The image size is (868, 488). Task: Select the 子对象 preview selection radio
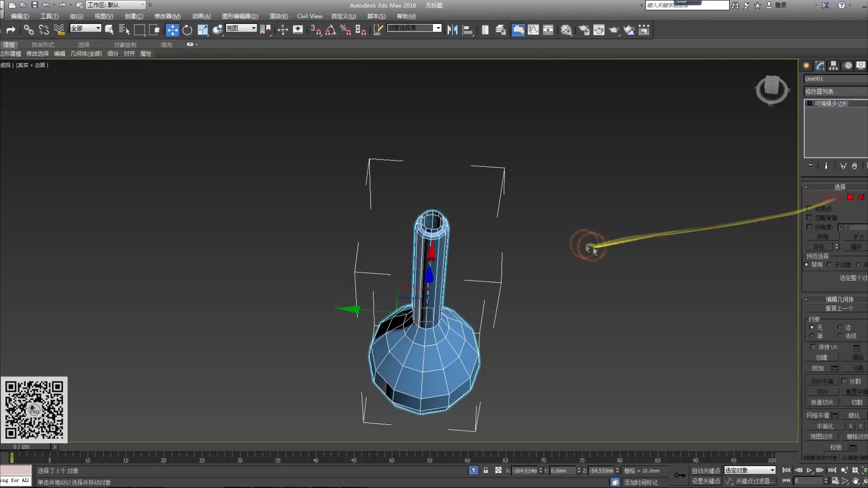(829, 265)
